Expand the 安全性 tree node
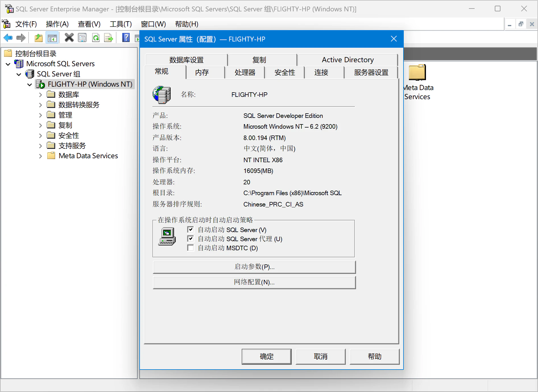The image size is (538, 392). coord(40,135)
